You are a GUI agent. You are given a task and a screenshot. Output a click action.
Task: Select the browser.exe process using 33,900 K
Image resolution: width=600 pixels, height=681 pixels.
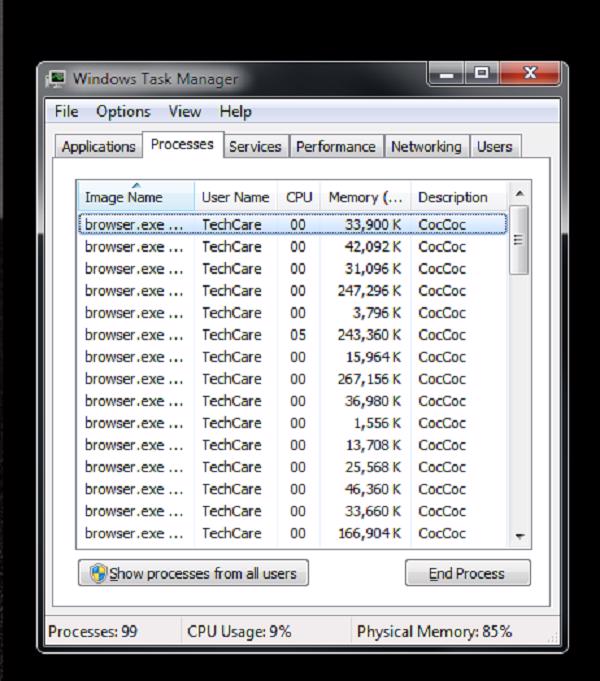point(292,225)
